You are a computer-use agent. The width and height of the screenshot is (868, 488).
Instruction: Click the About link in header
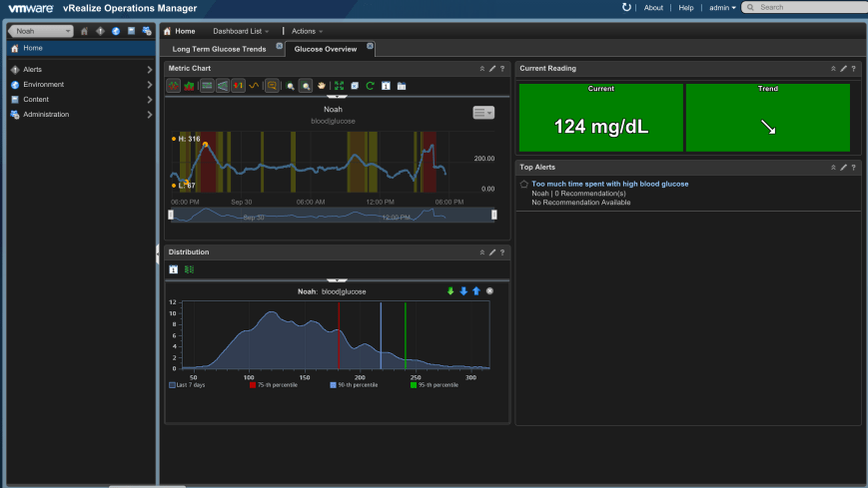coord(653,8)
